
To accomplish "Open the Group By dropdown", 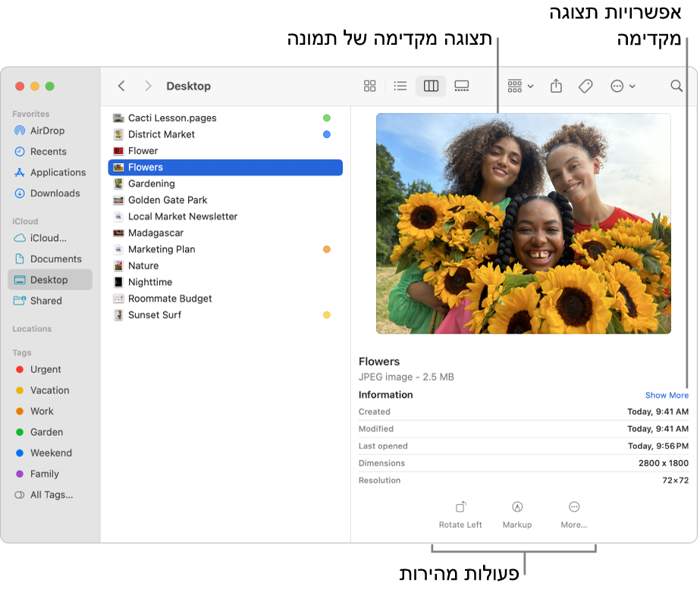I will coord(520,86).
